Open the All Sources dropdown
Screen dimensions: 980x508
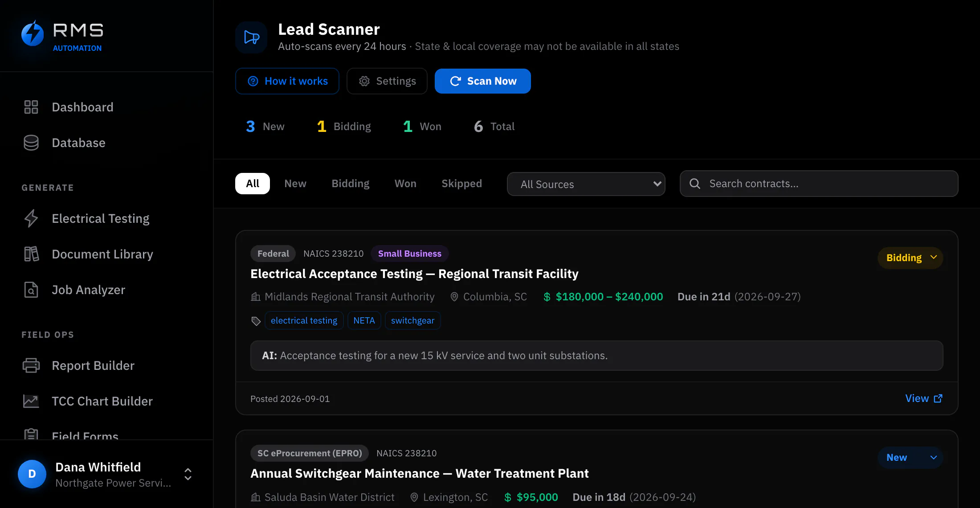[586, 184]
